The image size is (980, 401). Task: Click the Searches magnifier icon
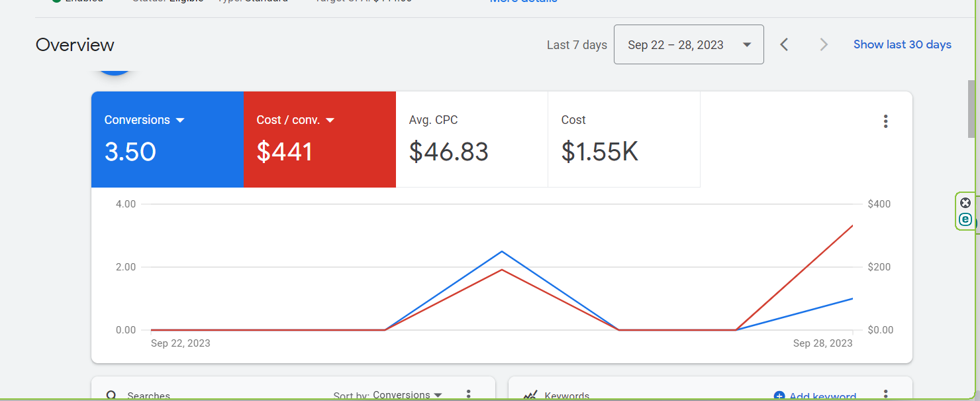(x=112, y=396)
